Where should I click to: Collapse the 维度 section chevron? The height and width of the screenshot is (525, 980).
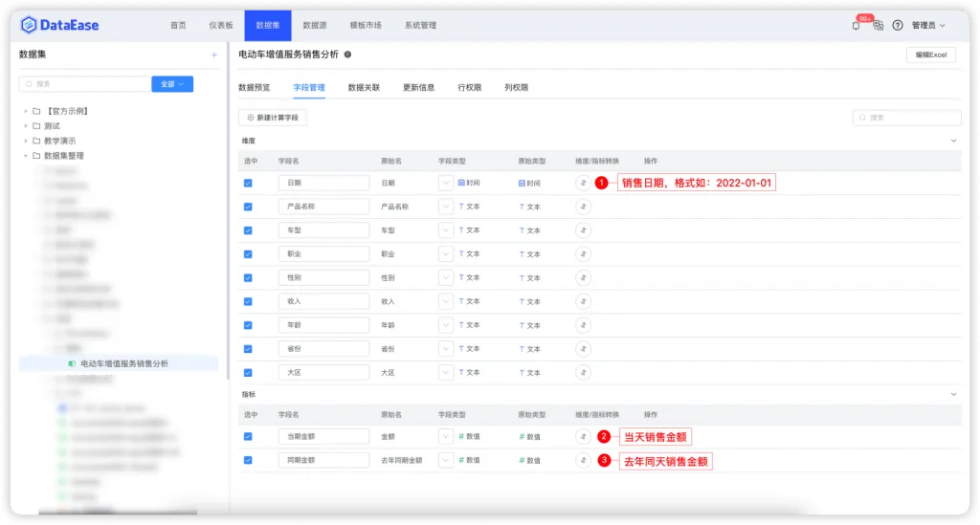click(x=954, y=142)
